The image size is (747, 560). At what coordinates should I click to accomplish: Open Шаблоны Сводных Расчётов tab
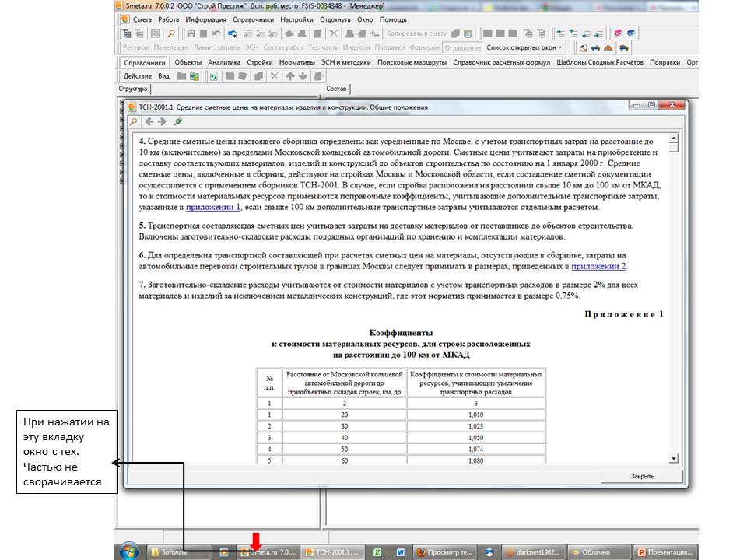[600, 62]
